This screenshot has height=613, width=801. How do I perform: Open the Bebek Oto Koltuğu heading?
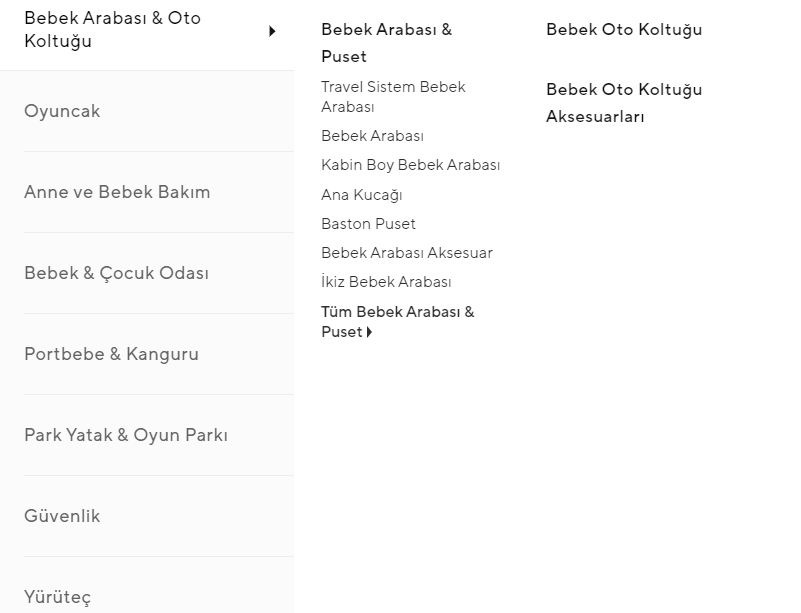coord(624,30)
